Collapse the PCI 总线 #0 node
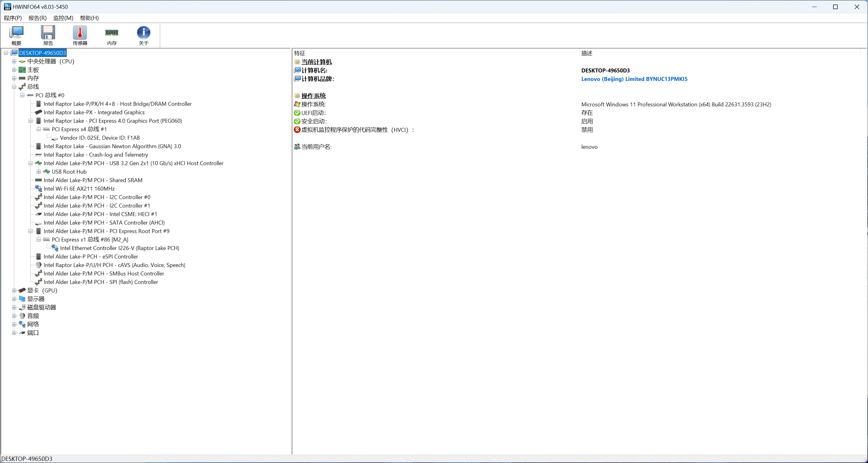Image resolution: width=868 pixels, height=463 pixels. (x=22, y=95)
